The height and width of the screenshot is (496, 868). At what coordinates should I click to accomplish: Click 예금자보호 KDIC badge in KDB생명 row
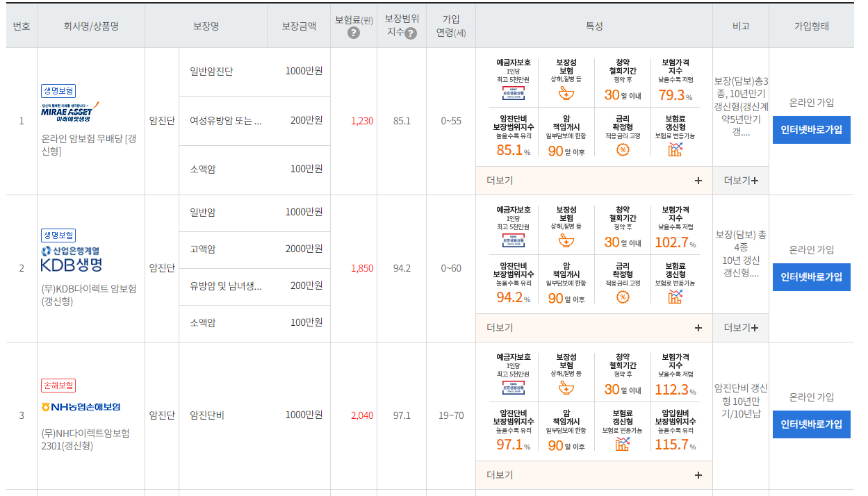(513, 240)
